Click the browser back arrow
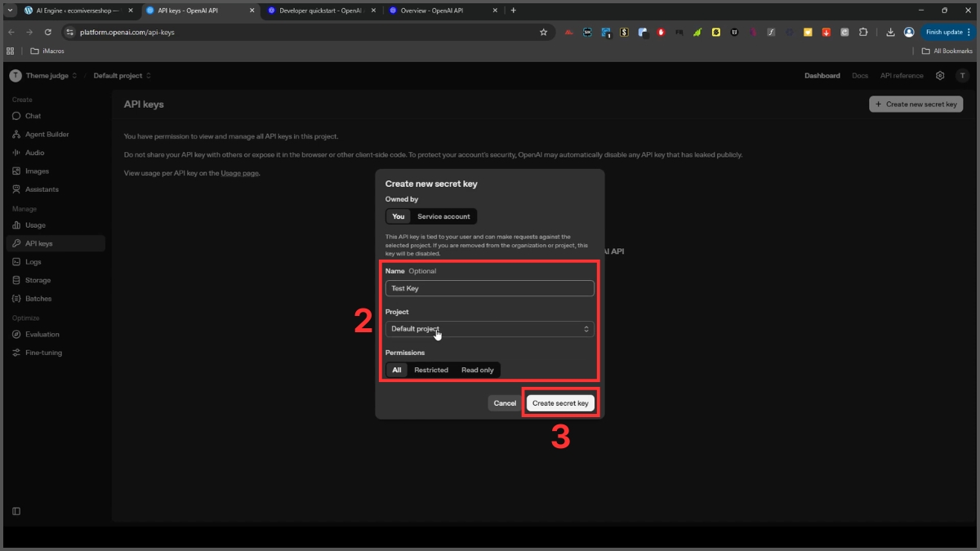980x551 pixels. pos(11,32)
